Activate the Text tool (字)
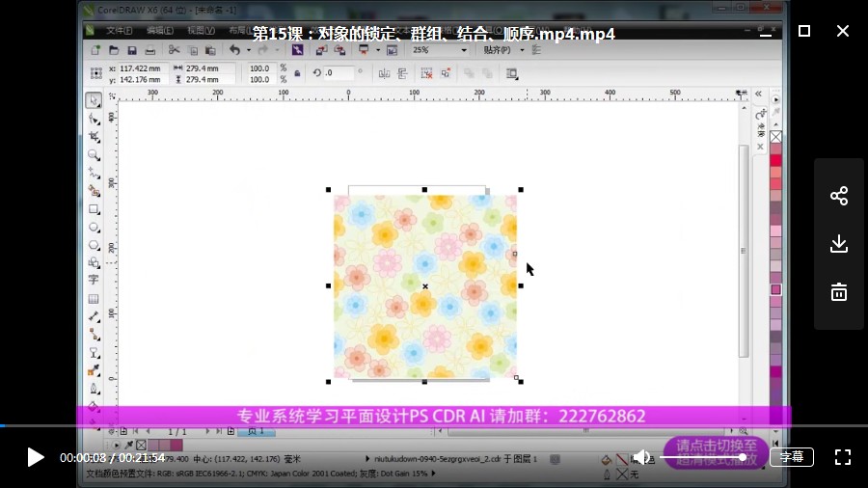This screenshot has width=868, height=488. click(94, 280)
